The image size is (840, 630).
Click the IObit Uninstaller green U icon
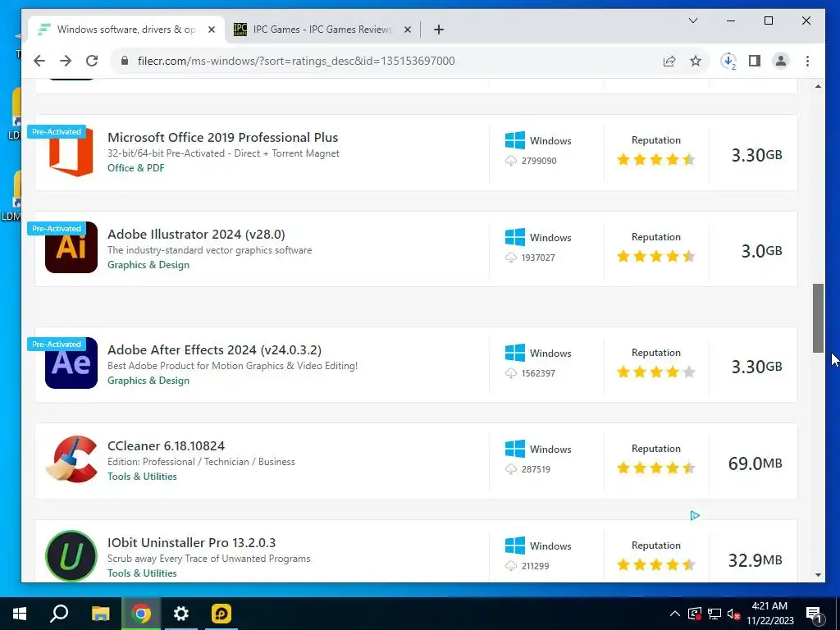pyautogui.click(x=71, y=555)
